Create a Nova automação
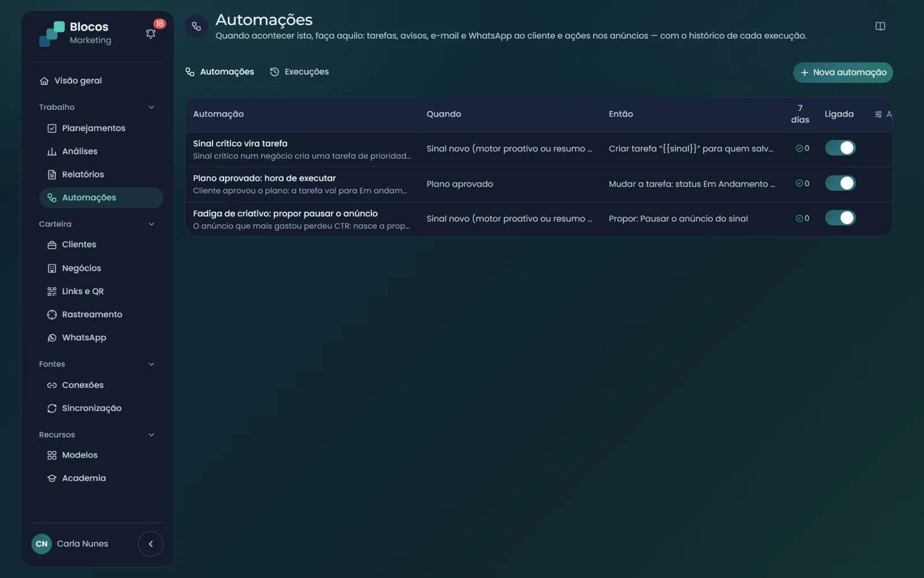This screenshot has width=924, height=578. click(x=843, y=72)
